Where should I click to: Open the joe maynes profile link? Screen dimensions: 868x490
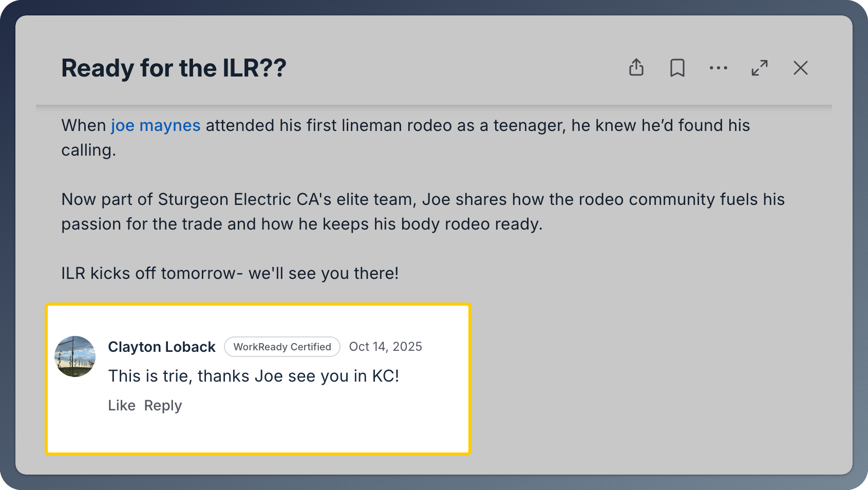[156, 125]
